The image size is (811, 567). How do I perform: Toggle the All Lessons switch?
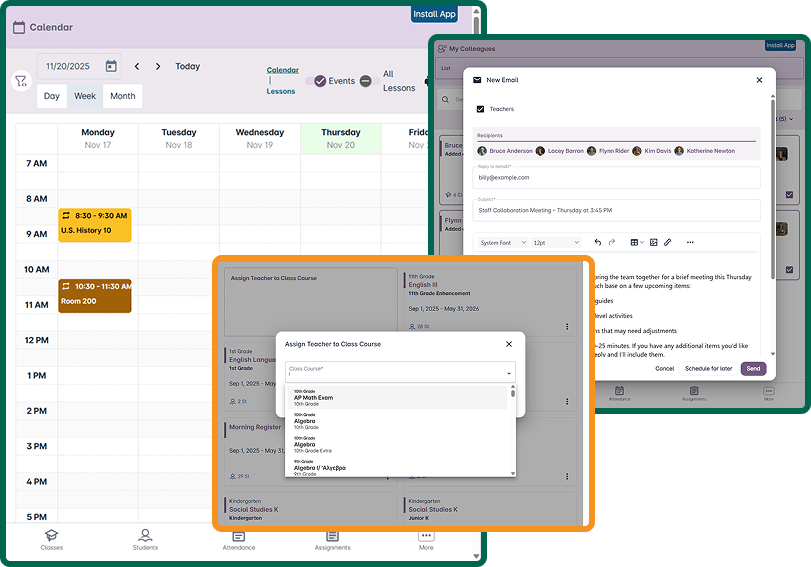(x=366, y=81)
